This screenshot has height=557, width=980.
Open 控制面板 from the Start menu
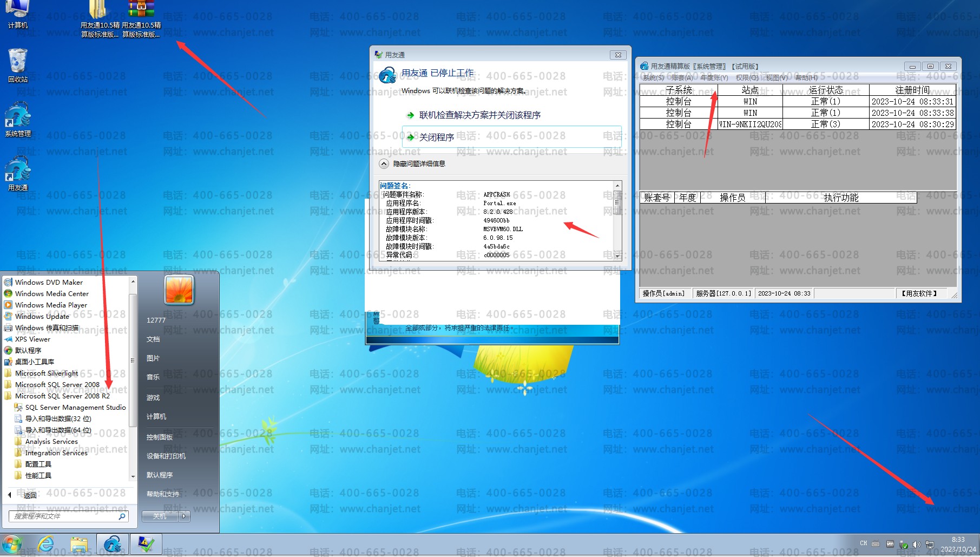point(160,437)
